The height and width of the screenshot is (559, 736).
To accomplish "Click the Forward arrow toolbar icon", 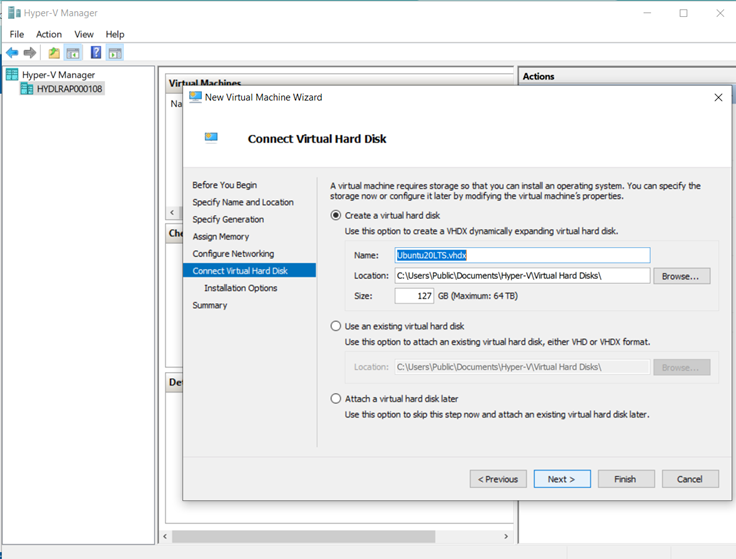I will tap(30, 53).
